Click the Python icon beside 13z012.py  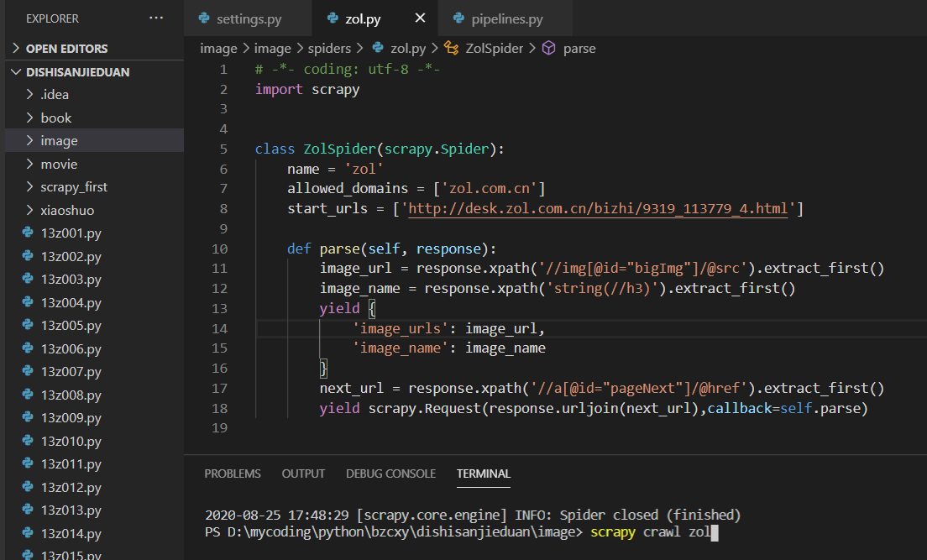28,486
